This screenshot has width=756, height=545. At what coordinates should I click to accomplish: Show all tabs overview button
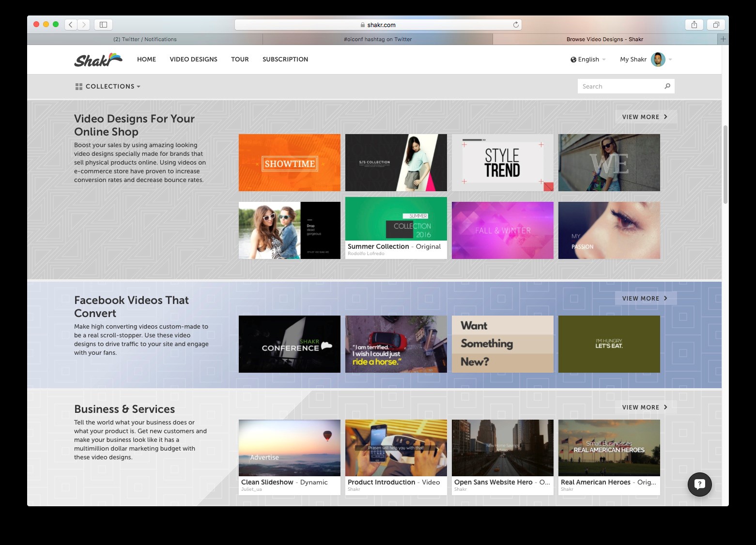click(716, 25)
